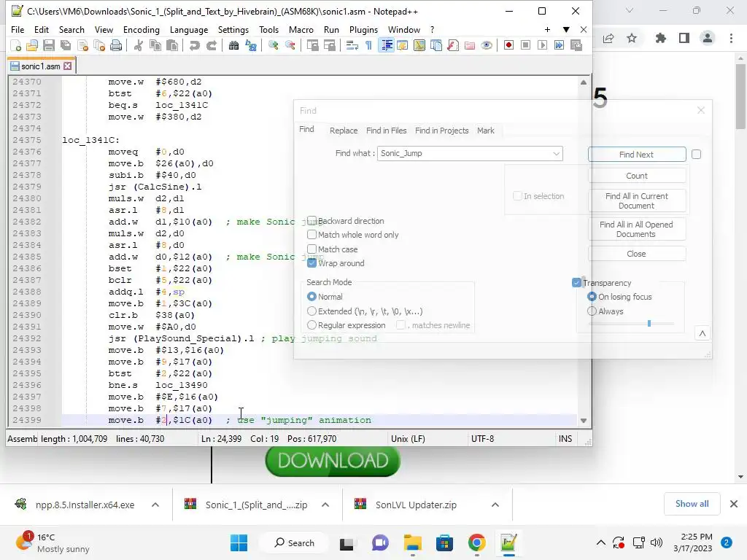Open the Search menu
Image resolution: width=747 pixels, height=560 pixels.
point(71,29)
